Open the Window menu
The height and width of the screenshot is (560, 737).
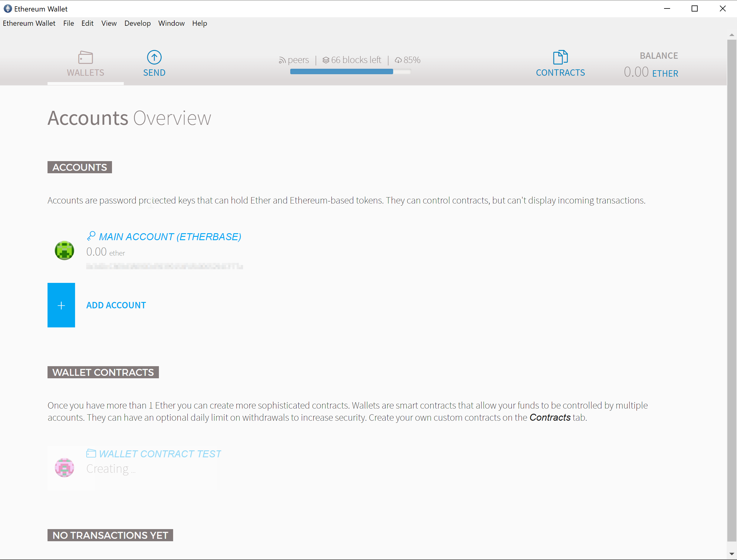[171, 23]
